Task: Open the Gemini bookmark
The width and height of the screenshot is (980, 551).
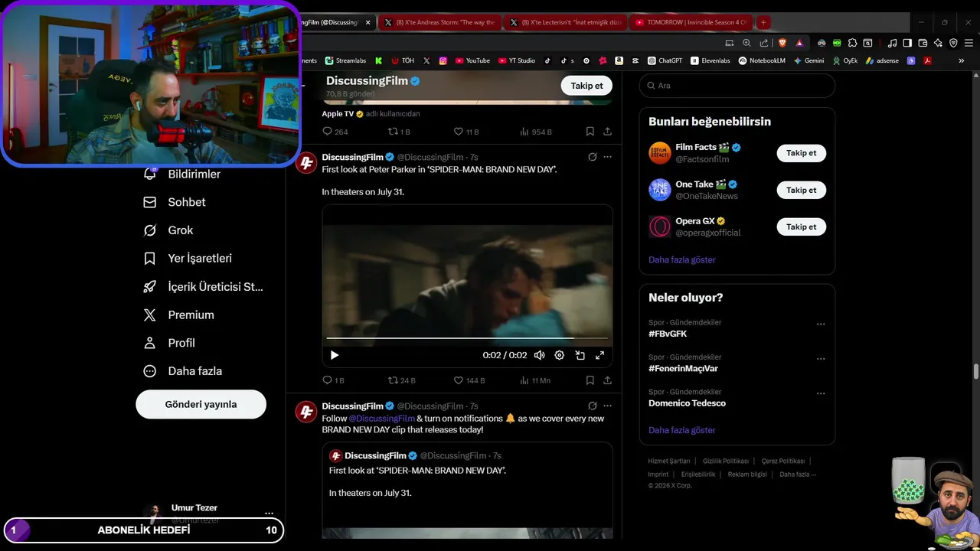Action: point(808,60)
